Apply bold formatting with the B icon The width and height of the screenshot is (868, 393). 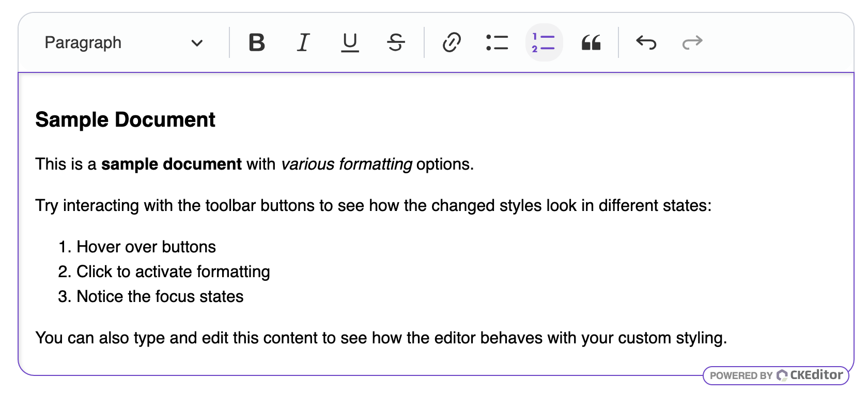[257, 42]
